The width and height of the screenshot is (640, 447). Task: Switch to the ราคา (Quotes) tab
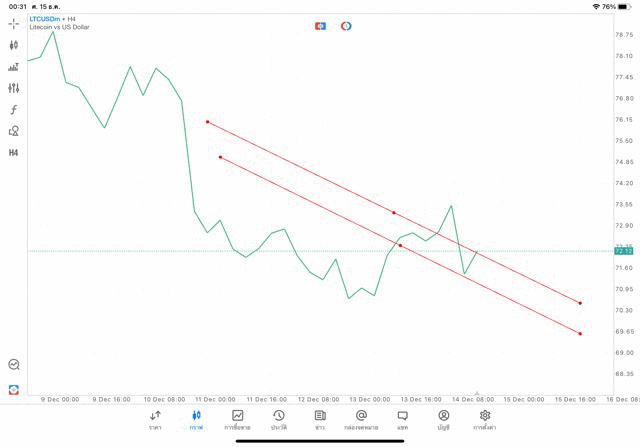(x=155, y=420)
